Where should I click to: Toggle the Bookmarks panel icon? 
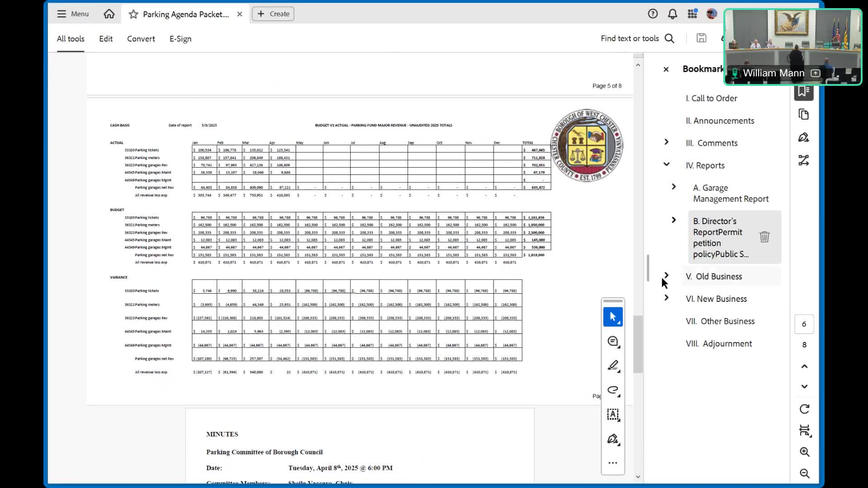(x=803, y=92)
